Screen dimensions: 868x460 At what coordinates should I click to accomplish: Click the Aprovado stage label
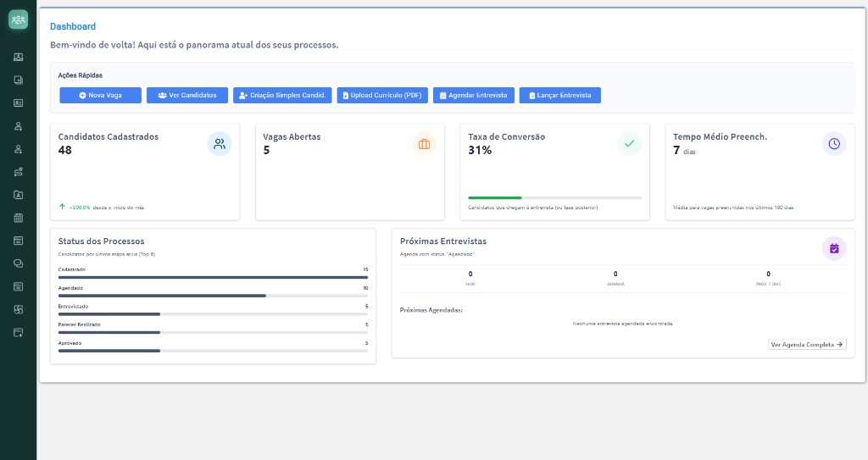click(x=70, y=343)
